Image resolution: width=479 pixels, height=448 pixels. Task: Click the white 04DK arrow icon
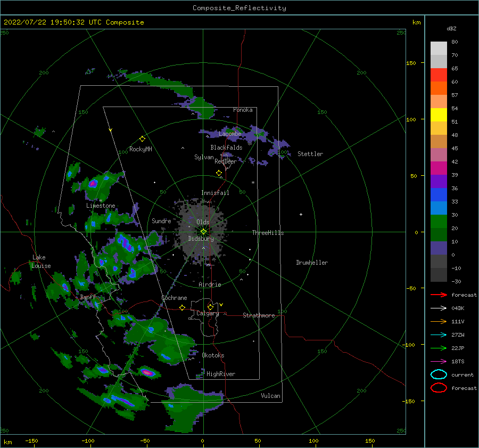(x=439, y=308)
